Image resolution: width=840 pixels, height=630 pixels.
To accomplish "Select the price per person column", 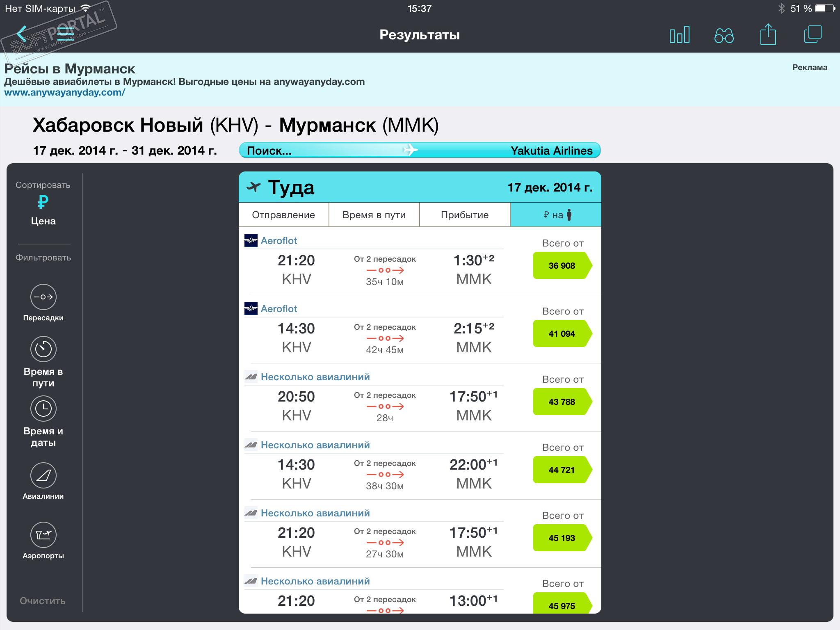I will pyautogui.click(x=556, y=215).
